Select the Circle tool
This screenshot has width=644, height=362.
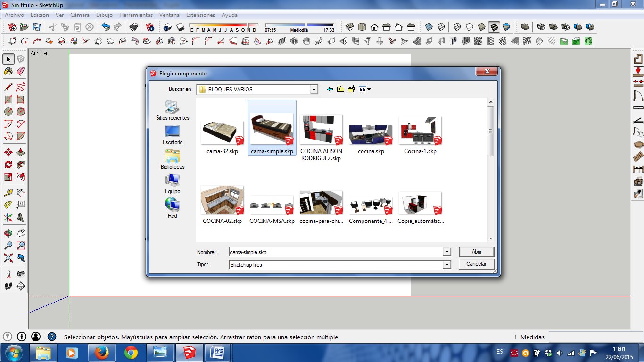pos(8,112)
